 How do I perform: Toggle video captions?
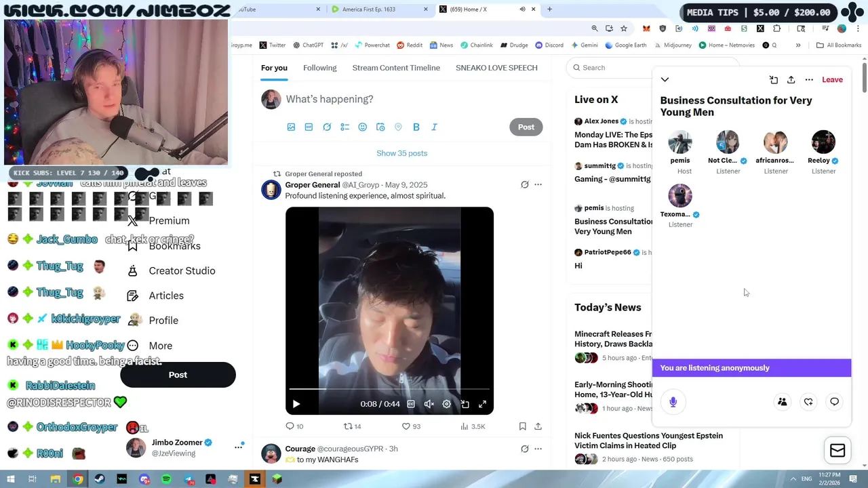coord(410,404)
